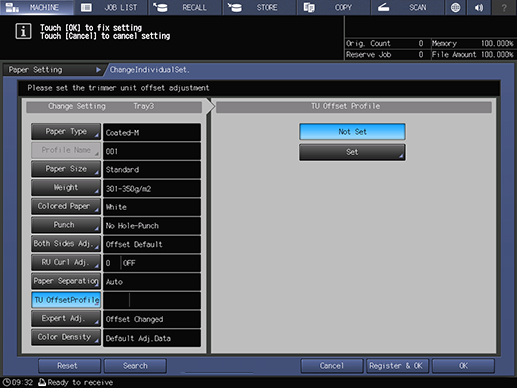This screenshot has height=388, width=517.
Task: Click the Change Setting Tray3 header
Action: click(114, 107)
